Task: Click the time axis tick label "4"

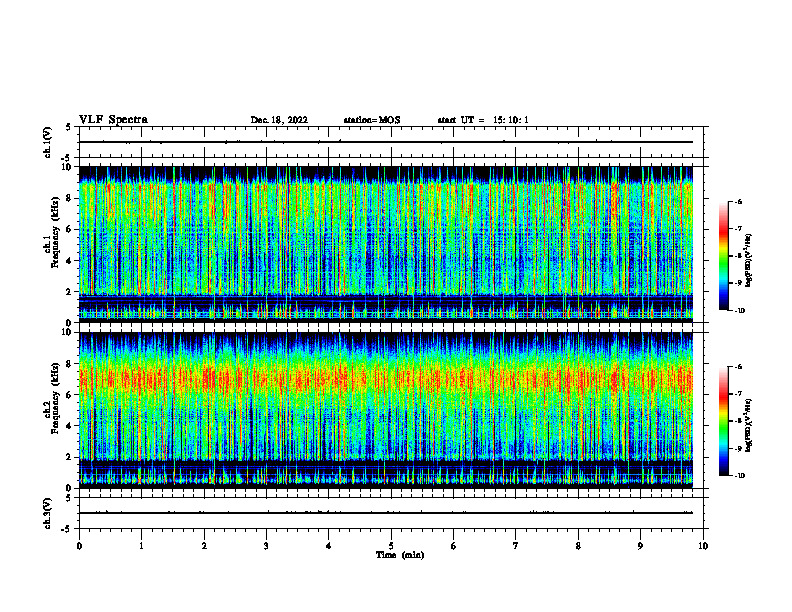Action: pyautogui.click(x=329, y=546)
